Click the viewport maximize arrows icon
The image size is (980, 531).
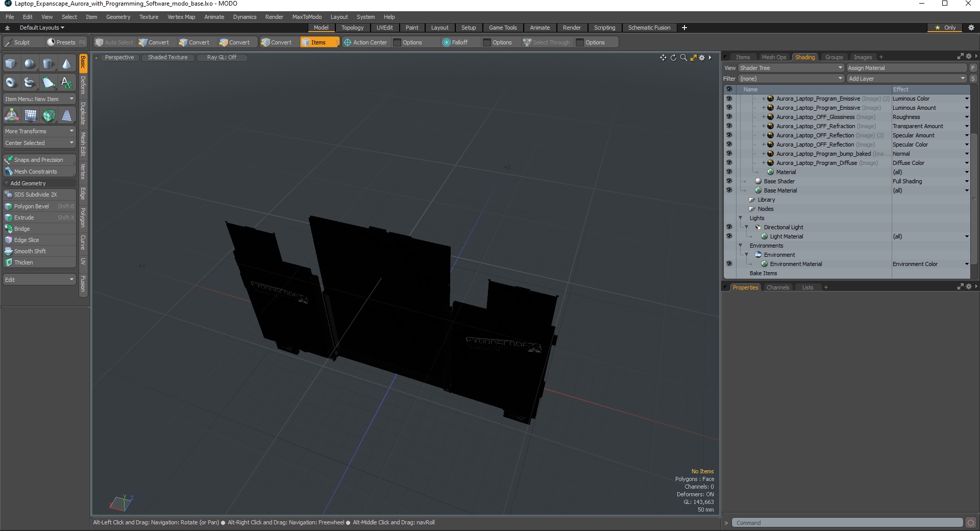click(693, 58)
